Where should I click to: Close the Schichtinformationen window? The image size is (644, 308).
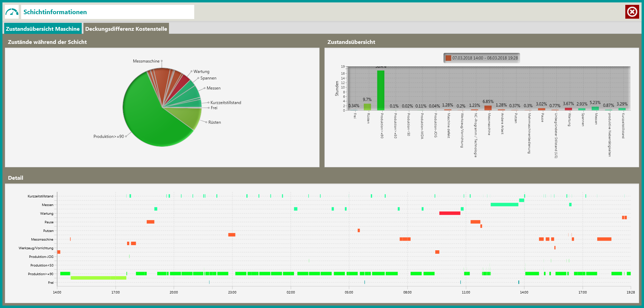[632, 12]
